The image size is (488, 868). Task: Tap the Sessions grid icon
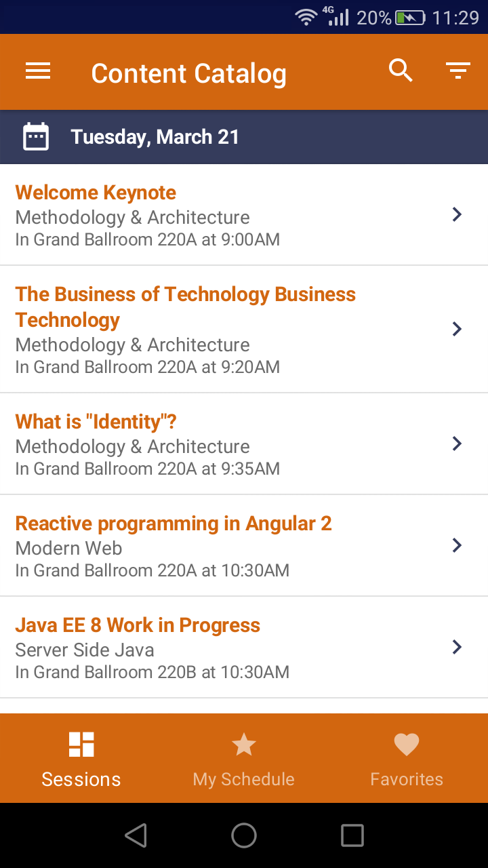tap(81, 745)
